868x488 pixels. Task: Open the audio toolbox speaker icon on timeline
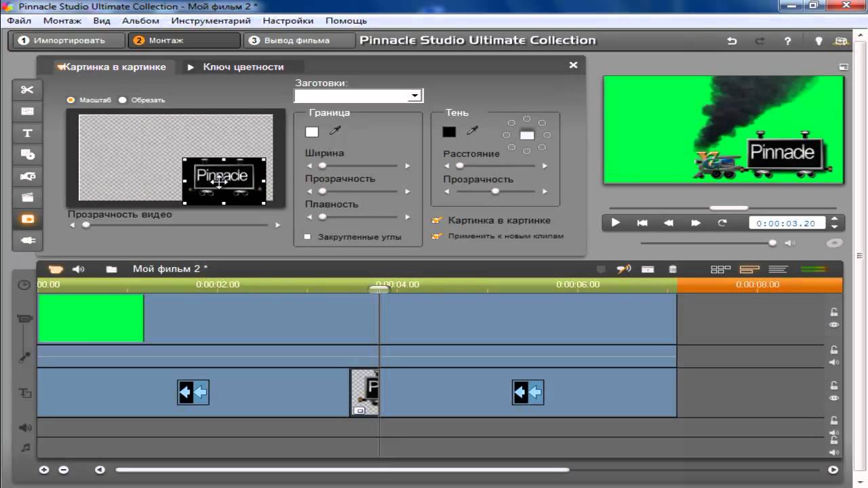tap(79, 269)
